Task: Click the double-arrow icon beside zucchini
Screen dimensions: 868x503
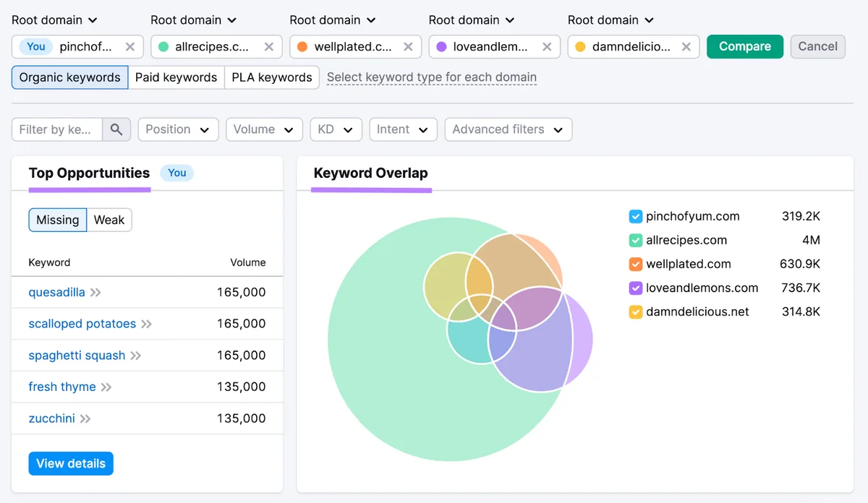Action: (x=85, y=418)
